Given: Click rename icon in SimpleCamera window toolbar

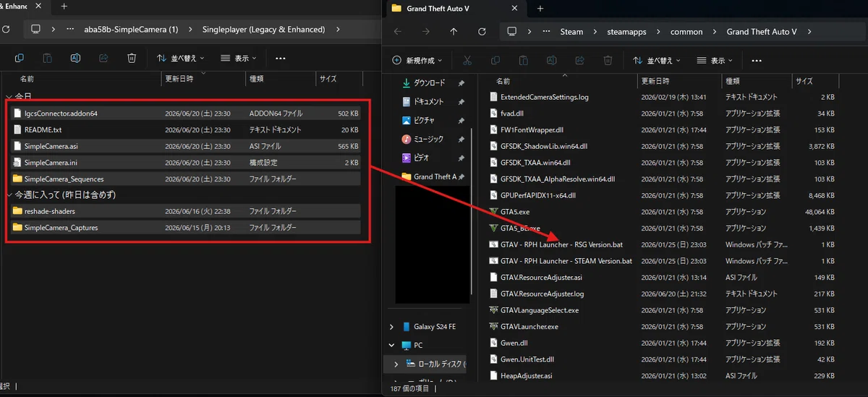Looking at the screenshot, I should pyautogui.click(x=75, y=58).
